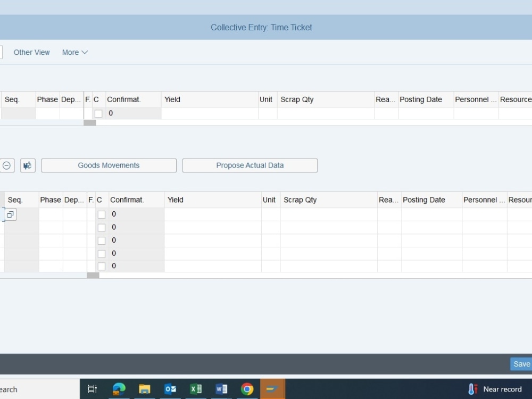The width and height of the screenshot is (532, 399).
Task: Click the Propose Actual Data button
Action: coord(250,165)
